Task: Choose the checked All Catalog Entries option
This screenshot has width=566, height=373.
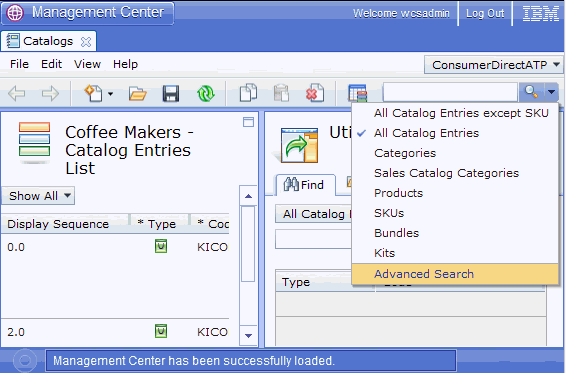Action: 455,133
